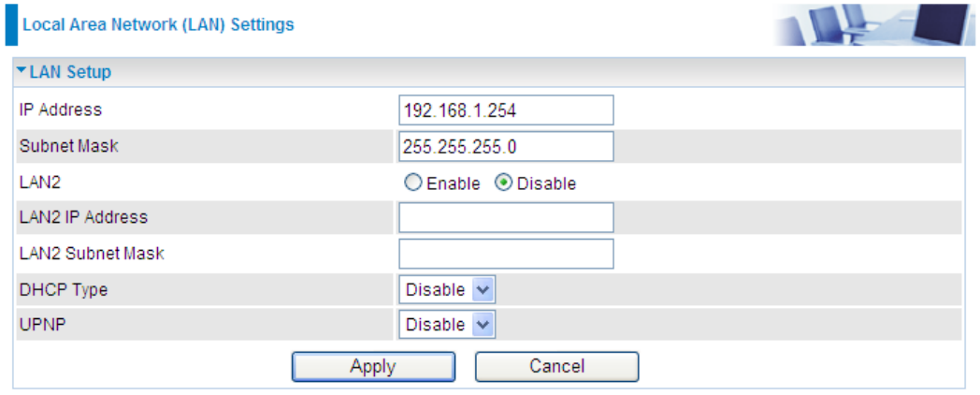The image size is (980, 395).
Task: Click the Apply button
Action: point(373,366)
